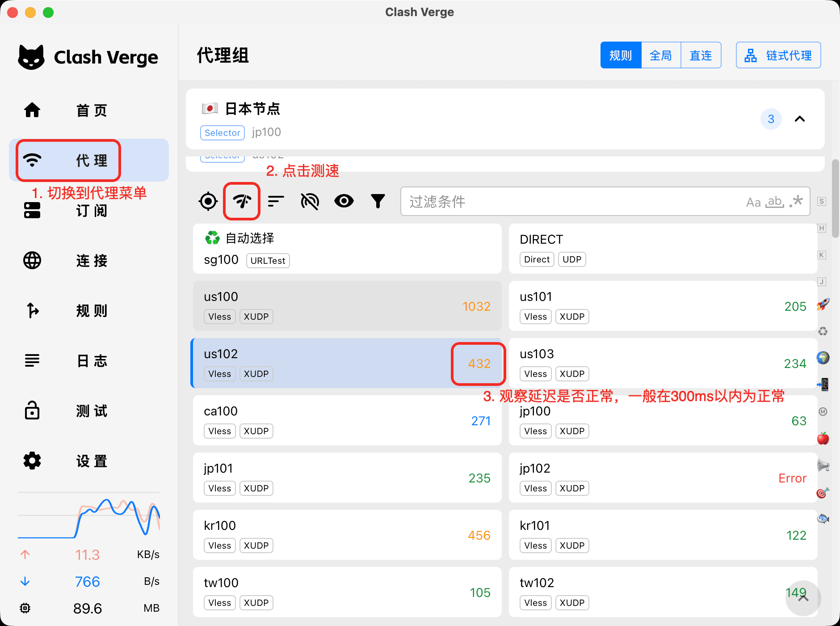Select the ca100 node
The image size is (840, 626).
pyautogui.click(x=347, y=420)
